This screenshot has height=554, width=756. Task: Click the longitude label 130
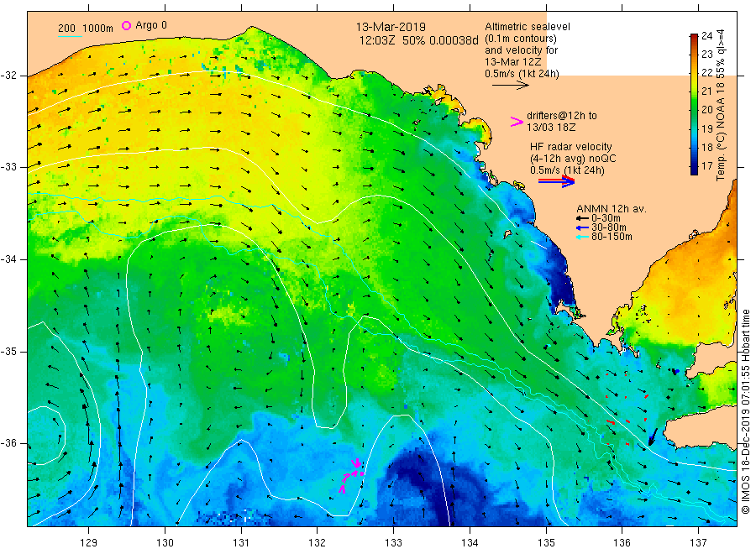(165, 543)
